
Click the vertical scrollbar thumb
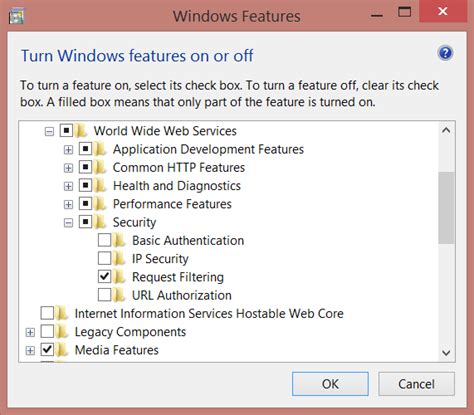(446, 208)
